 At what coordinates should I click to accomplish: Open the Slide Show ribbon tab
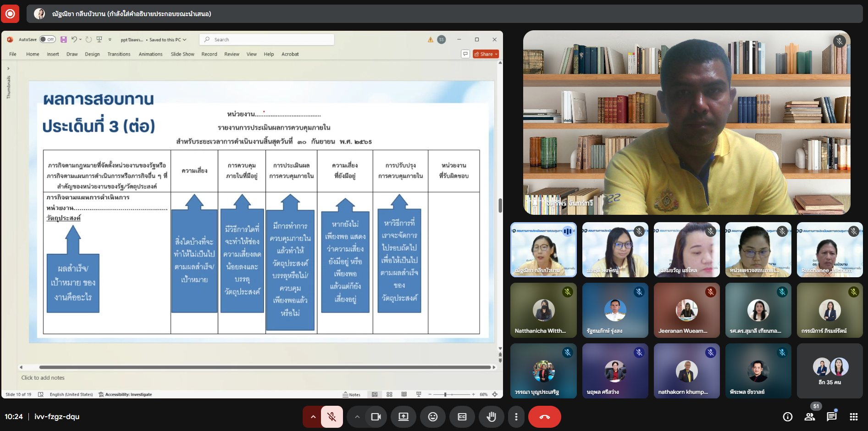pyautogui.click(x=182, y=54)
